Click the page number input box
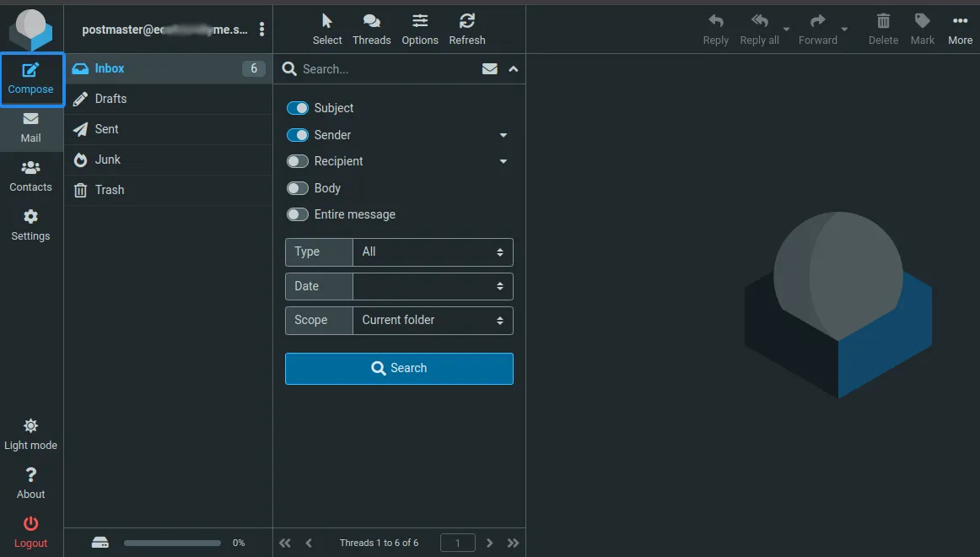The image size is (980, 557). pyautogui.click(x=457, y=543)
